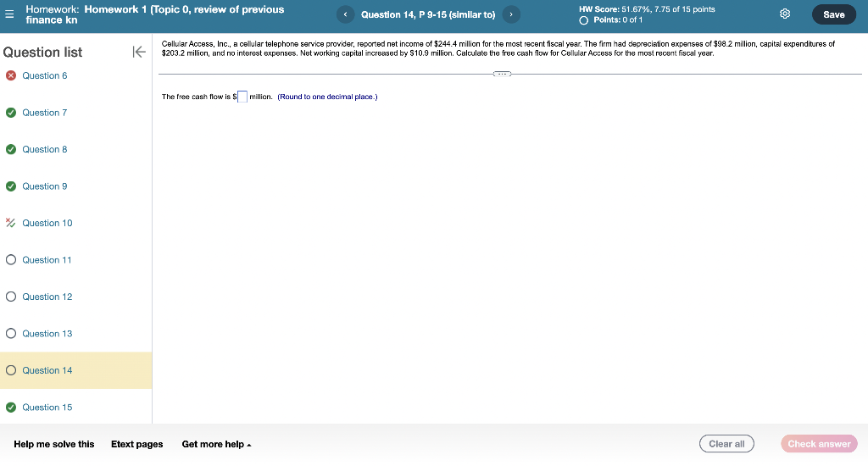Click the free cash flow answer box
Screen dimensions: 868x466
242,97
